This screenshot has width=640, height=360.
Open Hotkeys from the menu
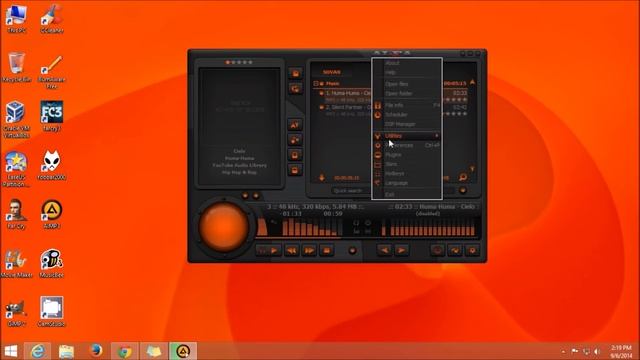tap(407, 173)
